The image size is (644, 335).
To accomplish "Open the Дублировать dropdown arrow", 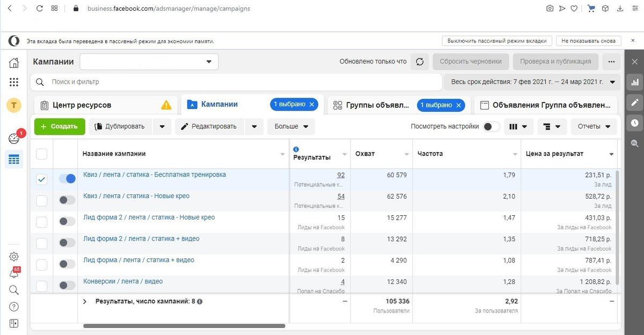I will click(162, 127).
